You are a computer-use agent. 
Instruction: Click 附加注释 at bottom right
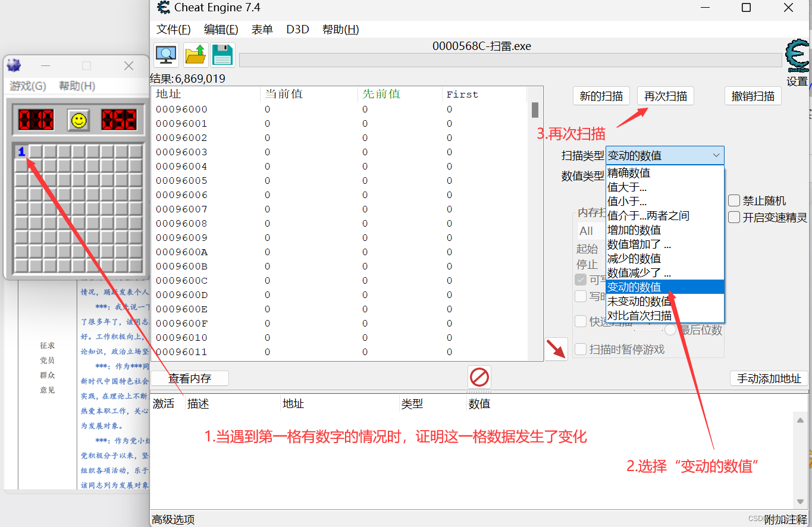click(785, 520)
